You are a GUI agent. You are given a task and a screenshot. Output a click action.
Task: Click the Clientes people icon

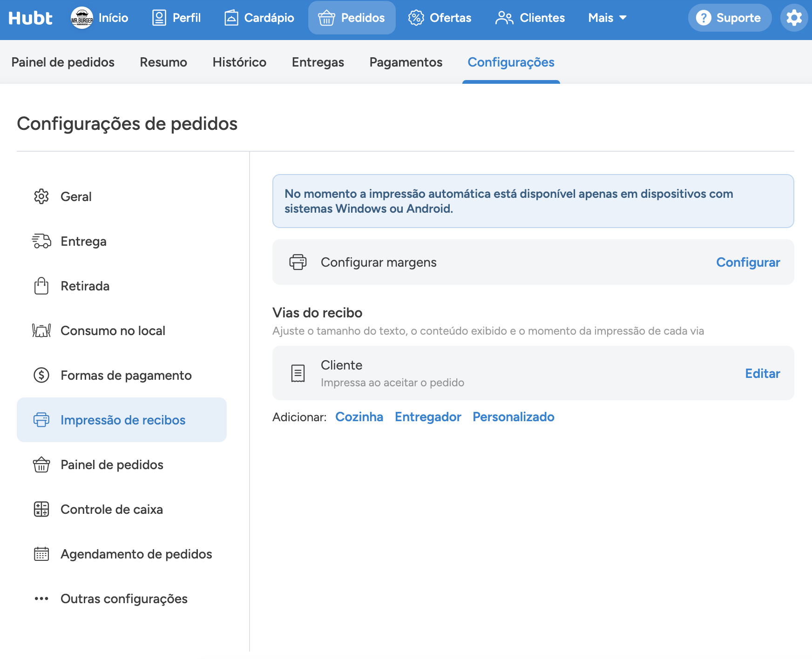pyautogui.click(x=504, y=18)
